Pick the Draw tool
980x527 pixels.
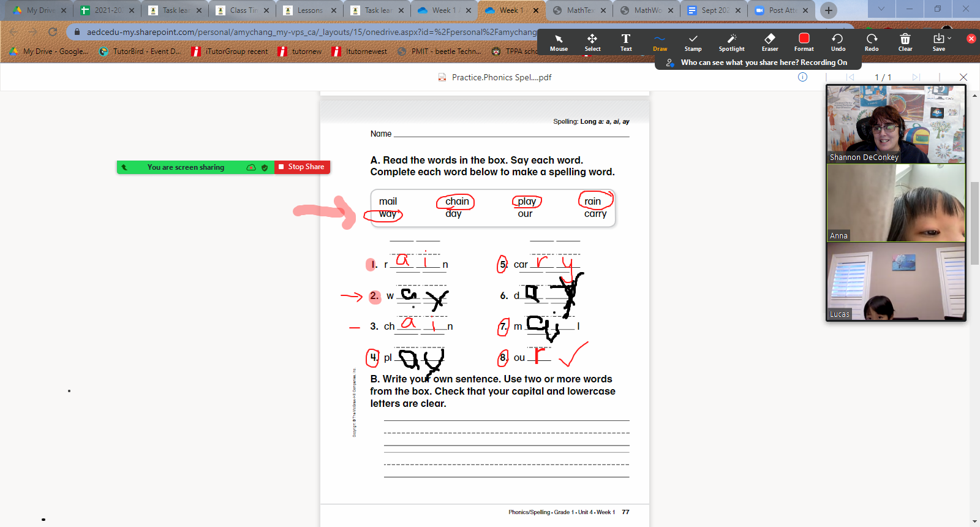tap(660, 42)
